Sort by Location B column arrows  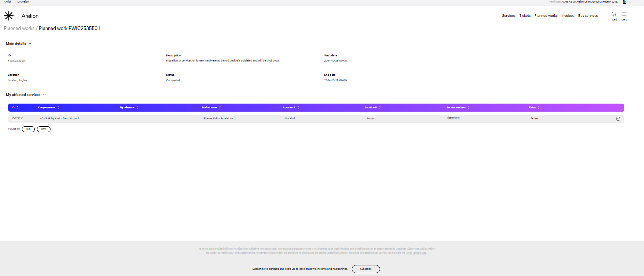pos(380,108)
